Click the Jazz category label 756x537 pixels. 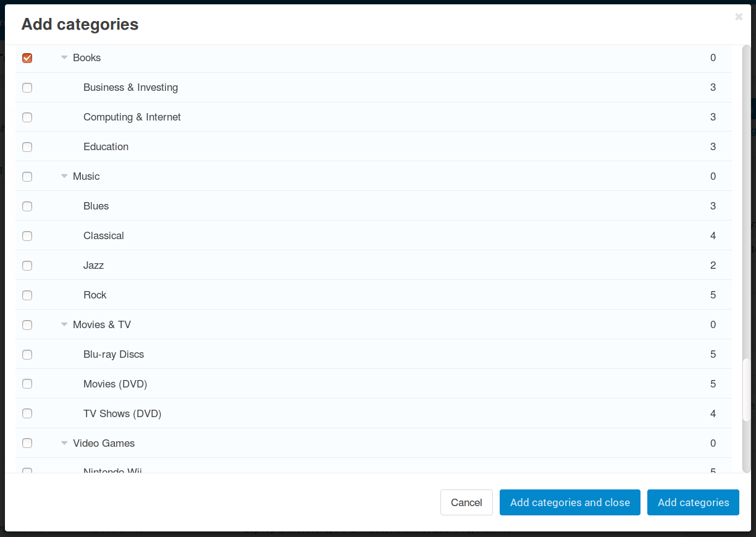(94, 265)
